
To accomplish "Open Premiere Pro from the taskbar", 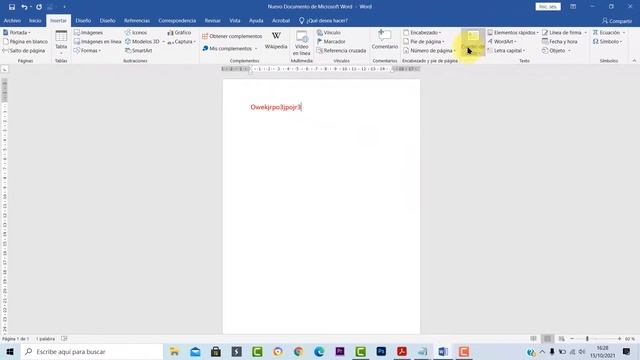I will tap(340, 351).
